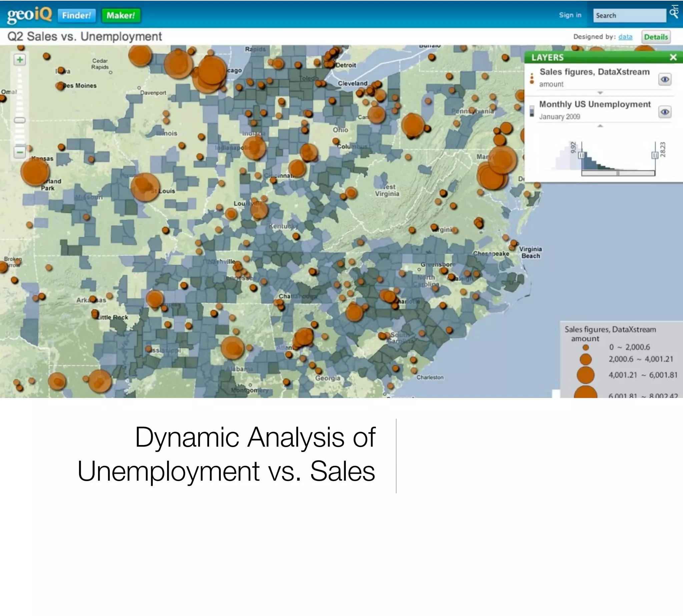Click the range bar's center grip handle
This screenshot has height=616, width=683.
618,173
